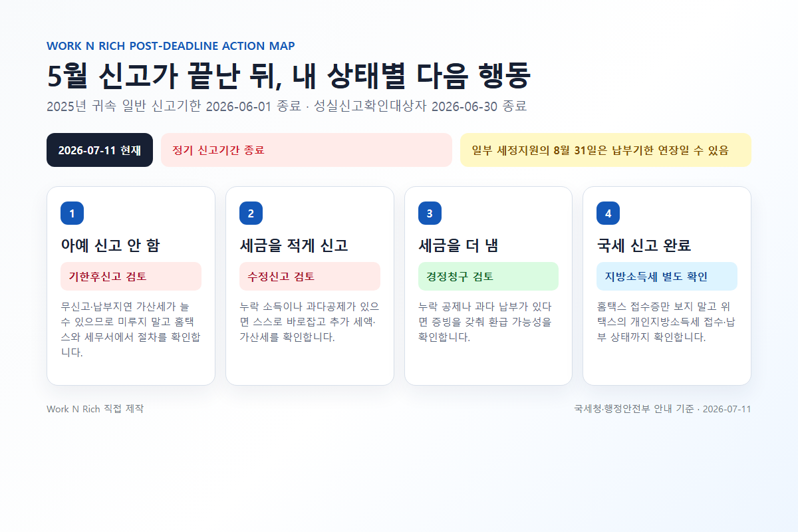Open the 기한후신고 검토 tag

click(131, 277)
